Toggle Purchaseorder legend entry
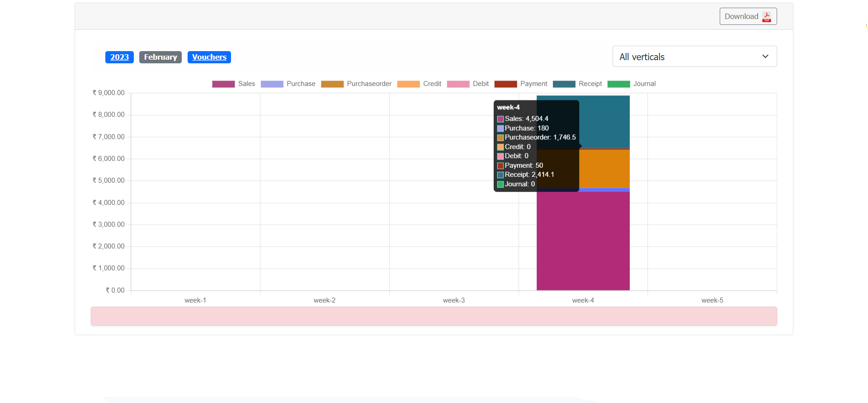 [x=369, y=84]
